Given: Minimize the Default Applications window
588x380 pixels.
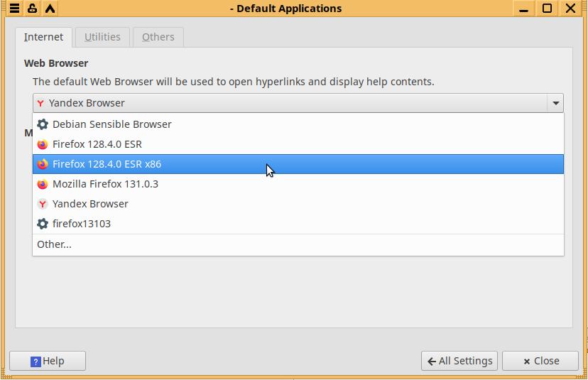Looking at the screenshot, I should pyautogui.click(x=525, y=9).
